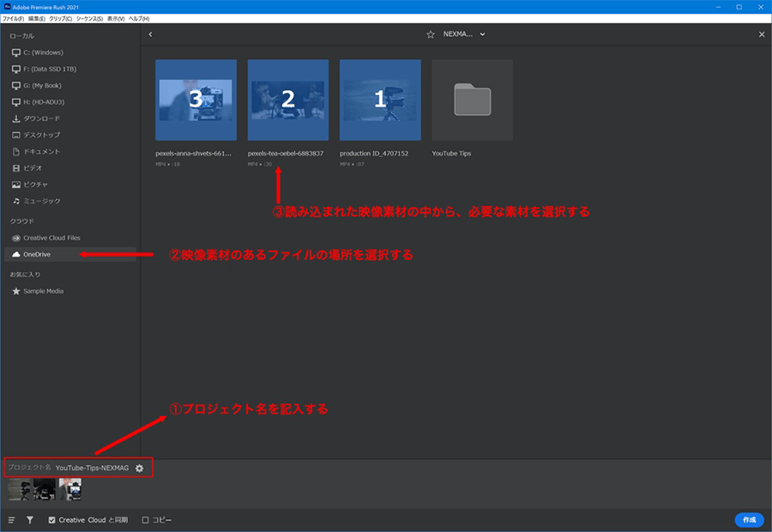
Task: Open the filter funnel icon
Action: 30,520
